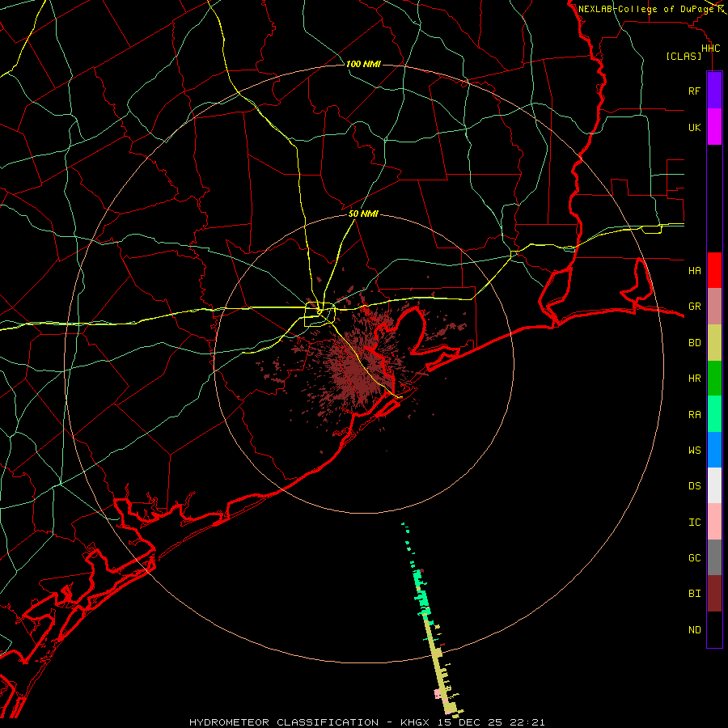Click the HA red legend swatch

[714, 270]
